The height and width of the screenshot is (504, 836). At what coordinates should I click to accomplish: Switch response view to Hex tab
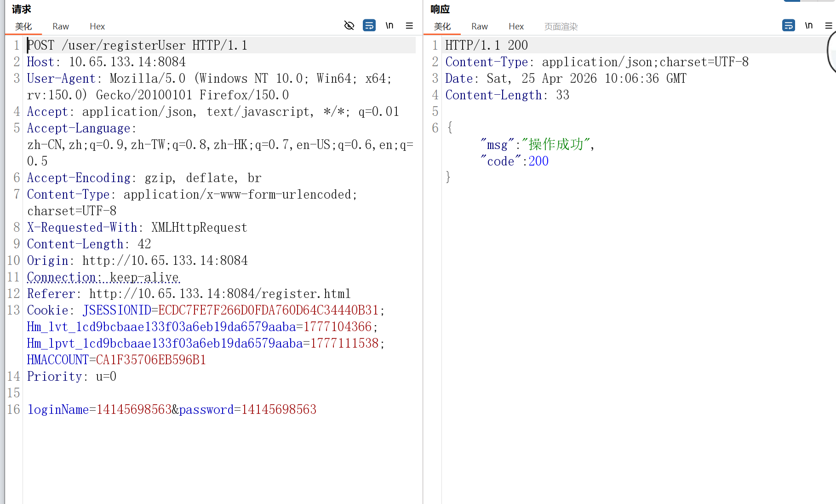(516, 27)
